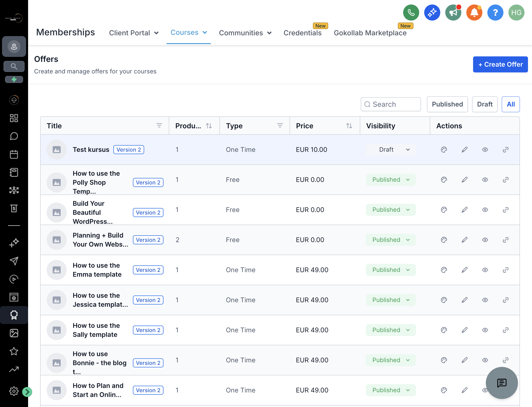This screenshot has width=532, height=407.
Task: Open the HG user avatar menu
Action: point(516,13)
